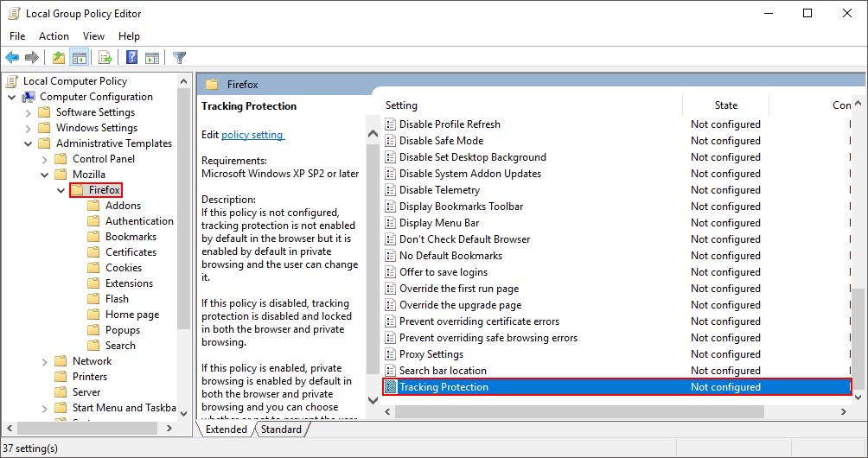Sort by the State column header
Image resolution: width=868 pixels, height=458 pixels.
coord(725,105)
